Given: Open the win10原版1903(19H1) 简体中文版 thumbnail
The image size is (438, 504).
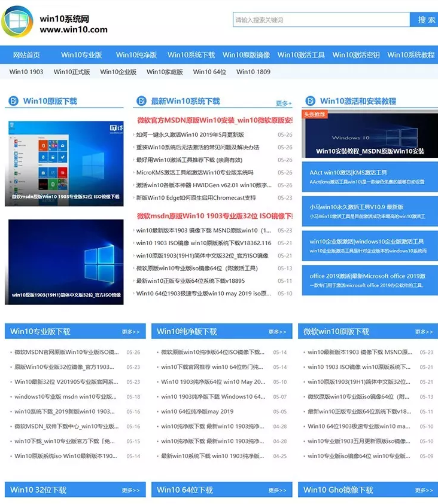Looking at the screenshot, I should coord(66,262).
